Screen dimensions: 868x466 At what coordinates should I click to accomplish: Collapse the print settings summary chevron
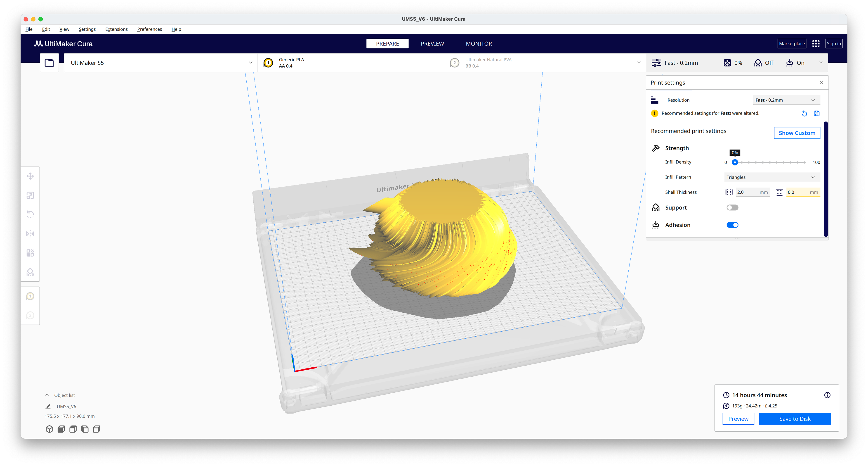click(821, 63)
